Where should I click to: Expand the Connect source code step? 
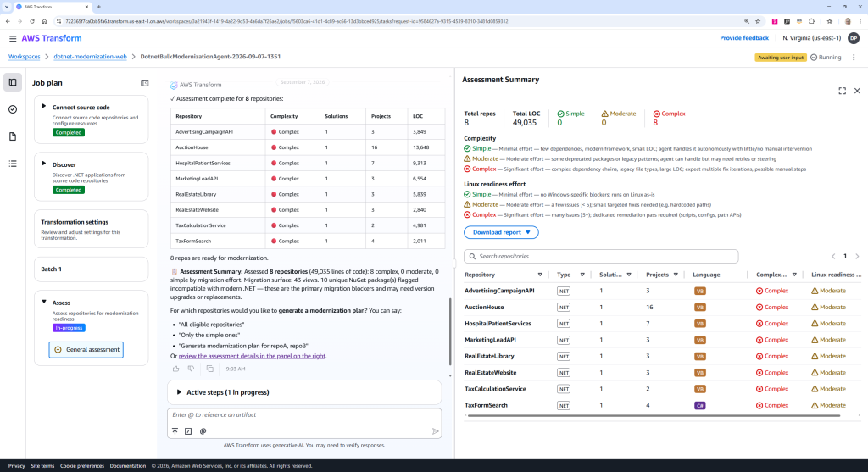pos(44,106)
